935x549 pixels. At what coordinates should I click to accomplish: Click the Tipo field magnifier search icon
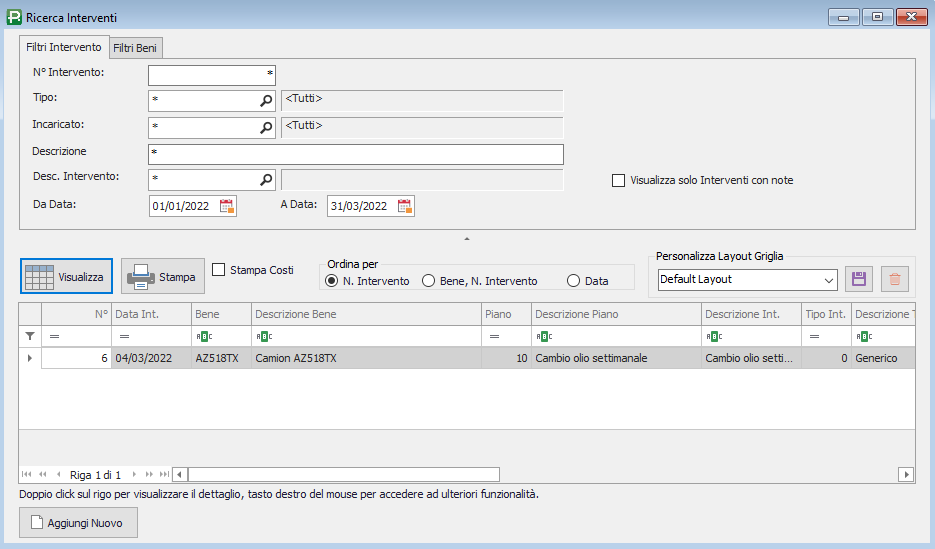tap(267, 101)
